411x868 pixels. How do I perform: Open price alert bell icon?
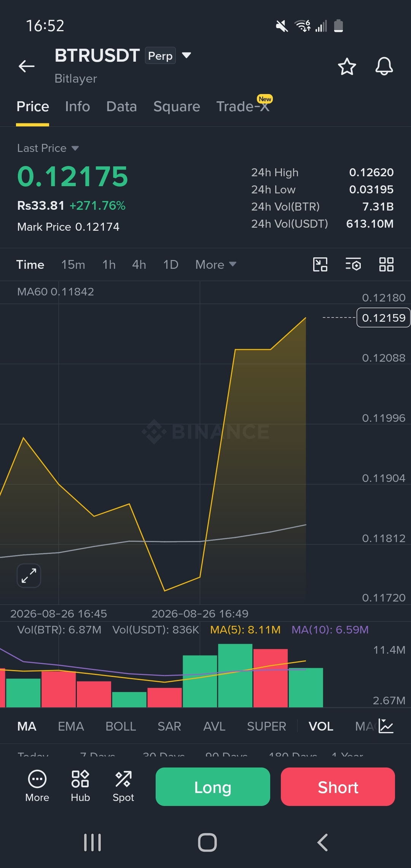click(384, 67)
